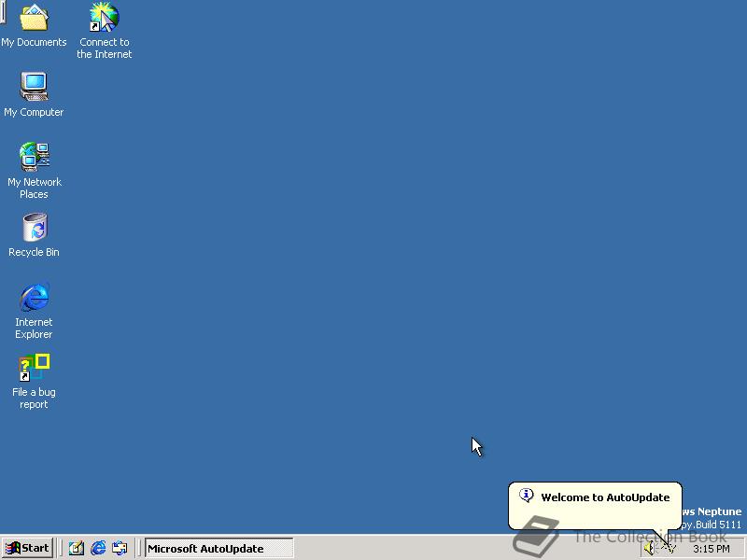Click the info icon in the AutoUpdate balloon
Image resolution: width=747 pixels, height=560 pixels.
[x=529, y=495]
